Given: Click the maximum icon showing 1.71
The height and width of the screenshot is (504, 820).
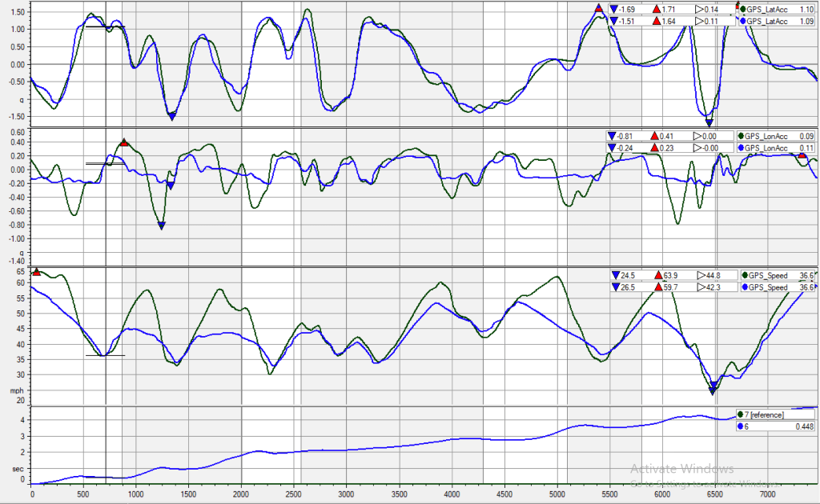Looking at the screenshot, I should [x=657, y=10].
